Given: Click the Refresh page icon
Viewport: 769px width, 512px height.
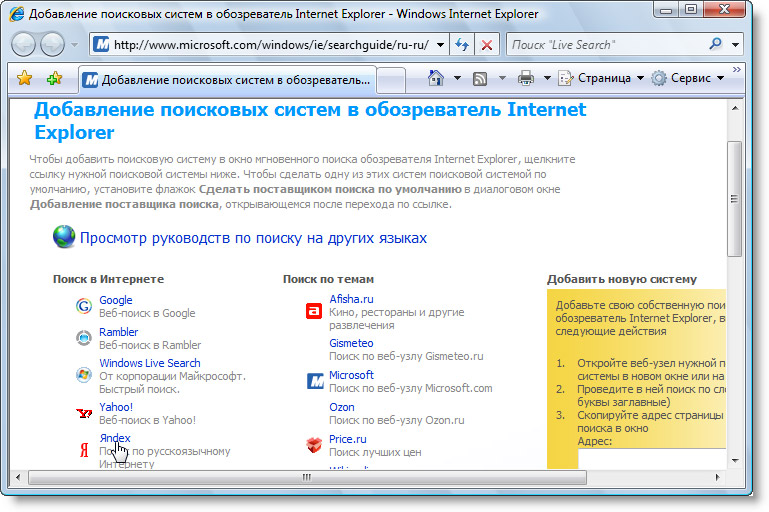Looking at the screenshot, I should [461, 45].
